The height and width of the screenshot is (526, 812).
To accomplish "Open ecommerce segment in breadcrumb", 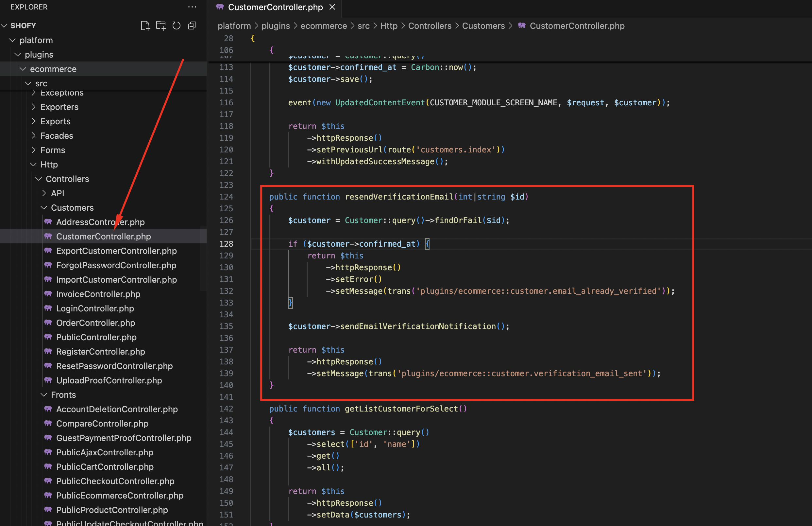I will point(323,26).
